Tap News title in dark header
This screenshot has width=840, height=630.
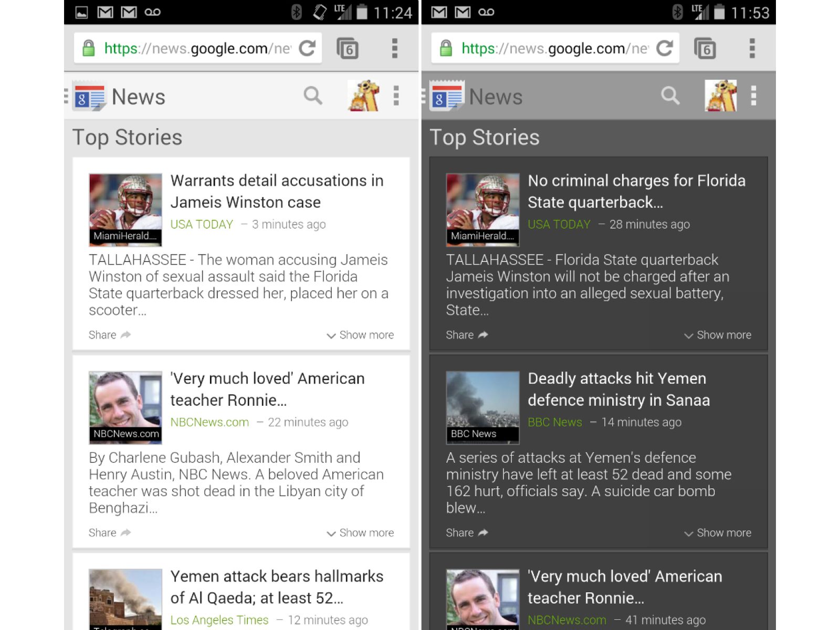click(x=496, y=97)
